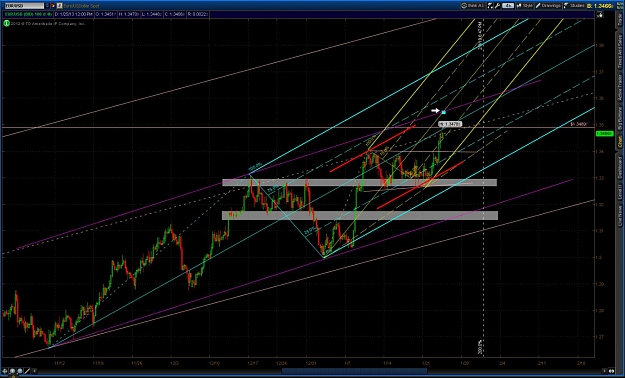Click the second round icon before the pencil
Viewport: 625px width, 378px height.
[20, 371]
